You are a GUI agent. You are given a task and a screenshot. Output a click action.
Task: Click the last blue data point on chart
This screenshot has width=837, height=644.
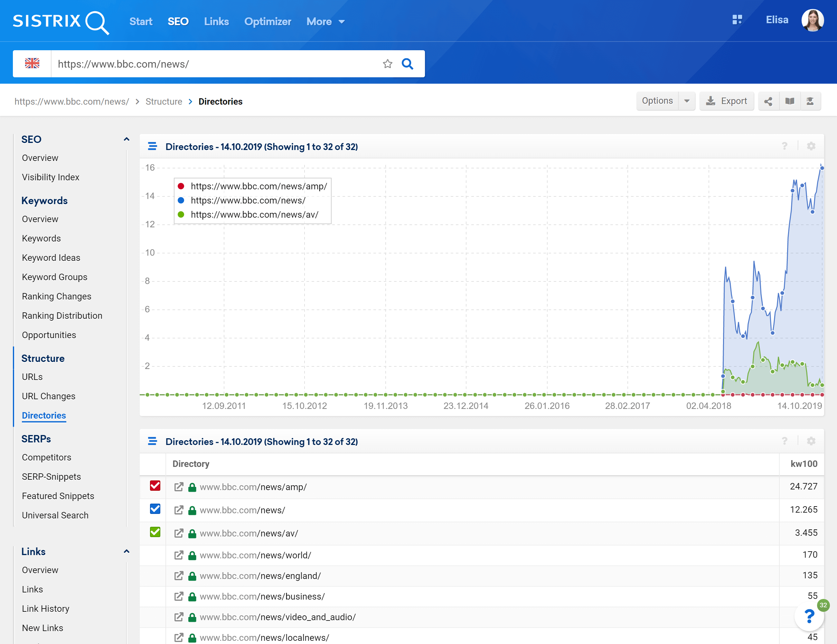coord(822,168)
